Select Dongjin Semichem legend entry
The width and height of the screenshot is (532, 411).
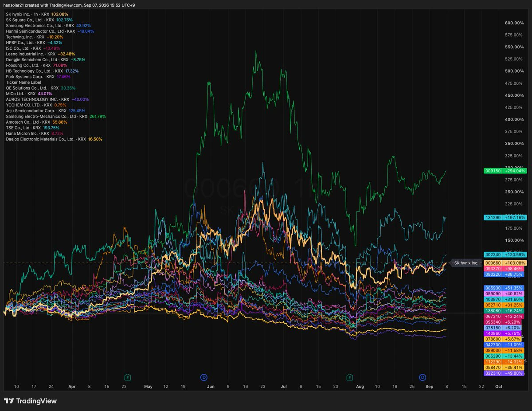click(45, 59)
